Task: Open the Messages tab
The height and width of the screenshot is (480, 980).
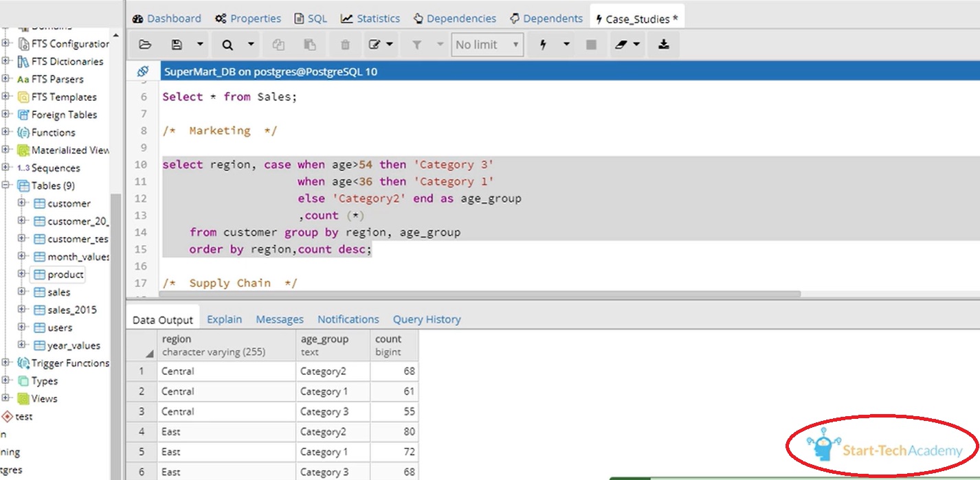Action: (280, 319)
